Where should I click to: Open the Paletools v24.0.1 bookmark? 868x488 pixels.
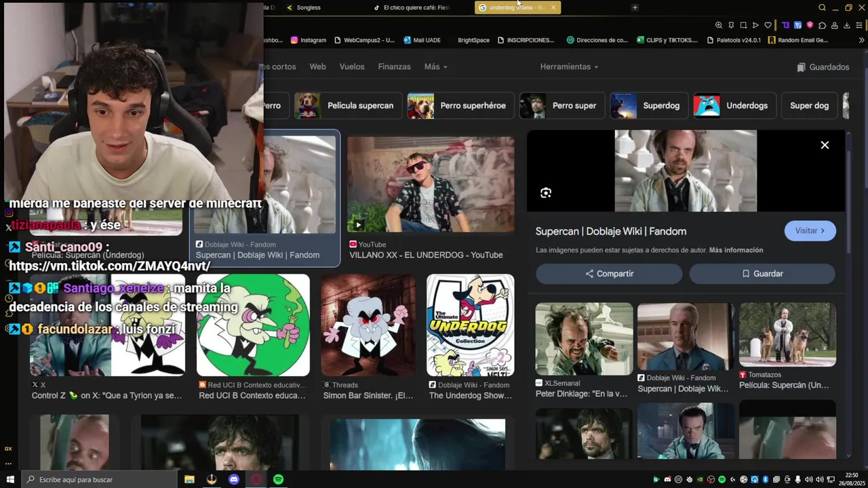coord(734,40)
